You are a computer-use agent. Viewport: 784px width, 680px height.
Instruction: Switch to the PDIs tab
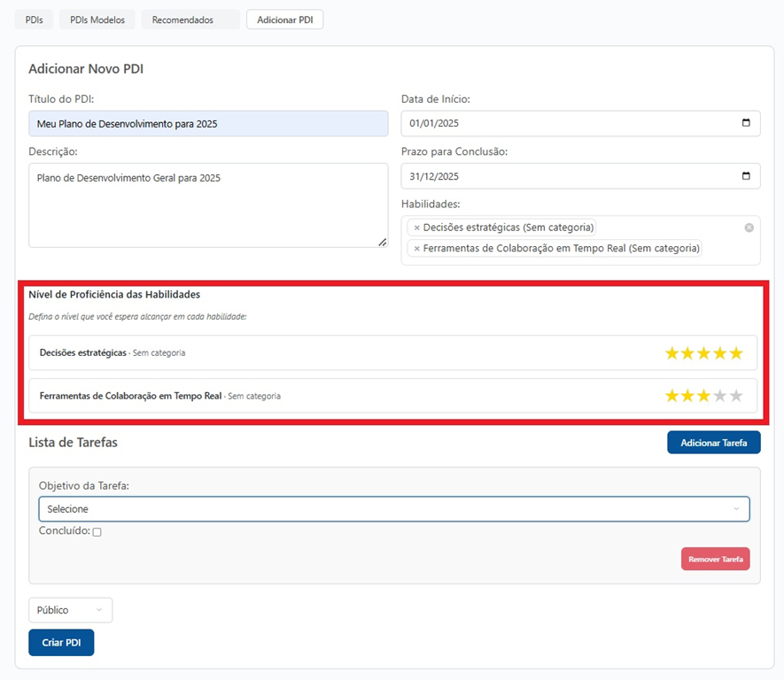pos(34,19)
